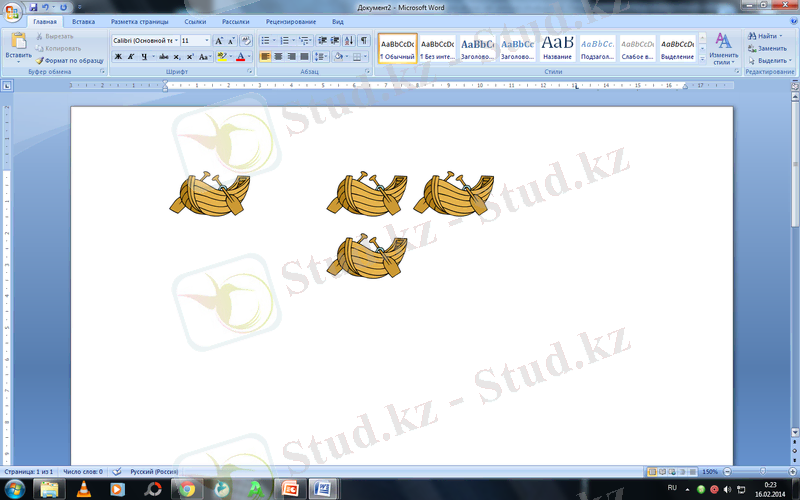Click the Найти button
Image resolution: width=800 pixels, height=500 pixels.
(x=766, y=36)
